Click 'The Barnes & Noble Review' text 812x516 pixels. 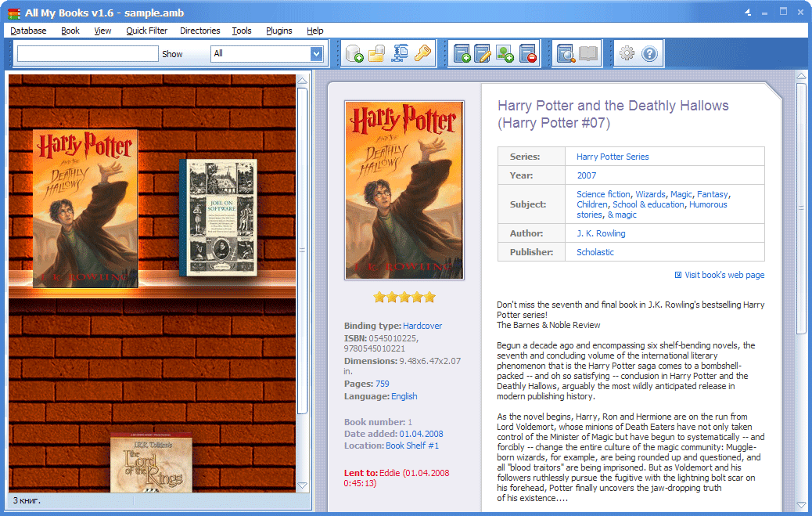[548, 325]
